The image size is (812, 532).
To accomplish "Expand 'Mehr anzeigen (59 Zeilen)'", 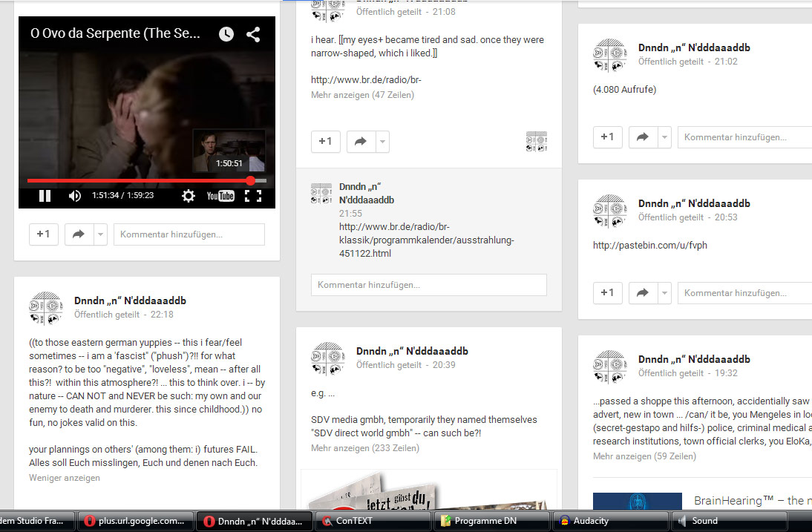I will tap(645, 456).
